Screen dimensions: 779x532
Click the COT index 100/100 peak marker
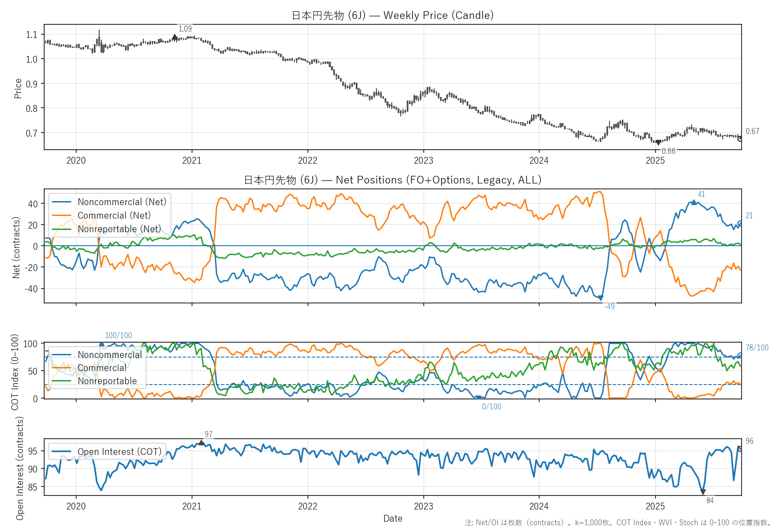click(101, 344)
